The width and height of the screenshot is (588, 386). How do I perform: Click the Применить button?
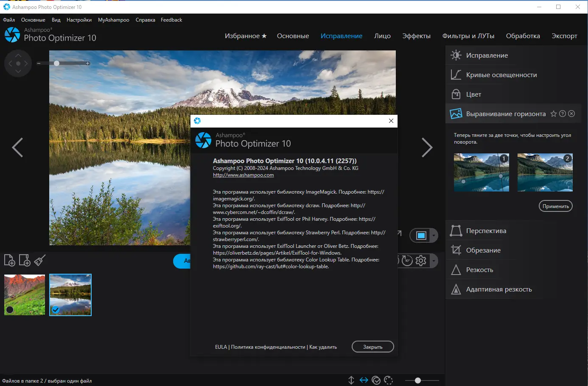[x=556, y=206]
